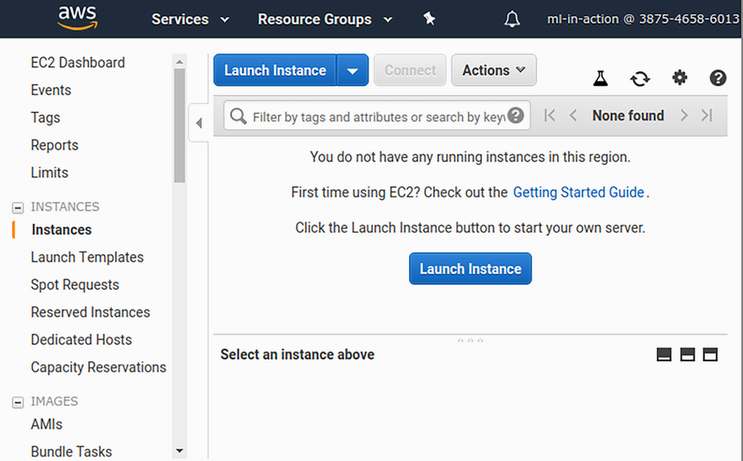Open the help question mark icon
Viewport: 743px width, 461px height.
(718, 78)
